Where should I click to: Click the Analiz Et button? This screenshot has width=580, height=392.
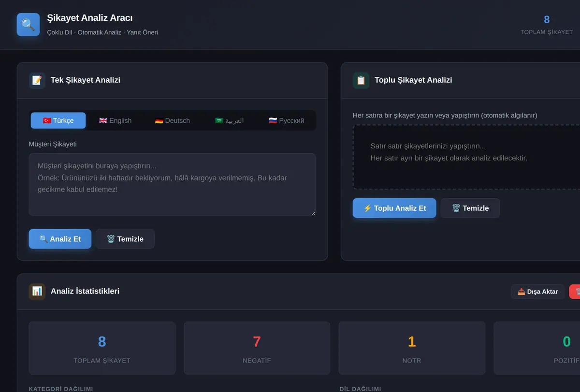point(60,239)
